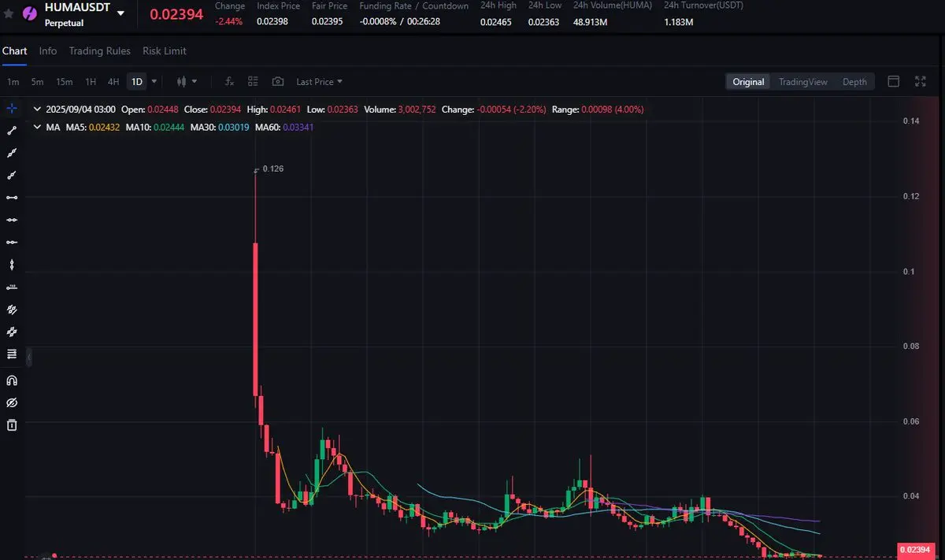Click the Perpetual contract label
The height and width of the screenshot is (560, 945).
[65, 24]
